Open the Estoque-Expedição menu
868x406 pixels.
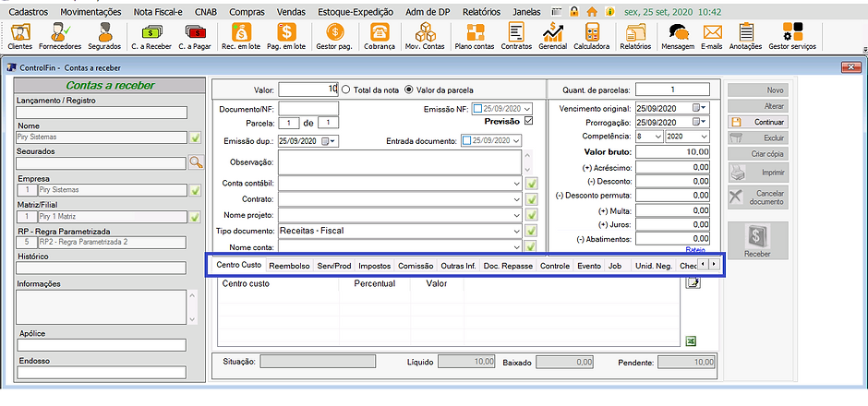[356, 12]
